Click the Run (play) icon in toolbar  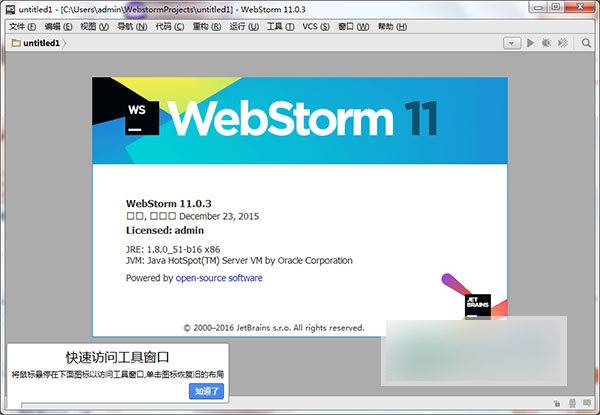[531, 43]
